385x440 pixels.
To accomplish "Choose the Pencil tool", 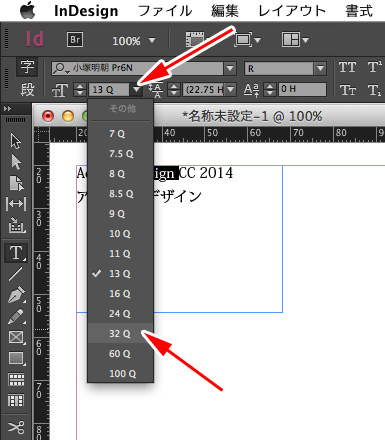I will 16,316.
